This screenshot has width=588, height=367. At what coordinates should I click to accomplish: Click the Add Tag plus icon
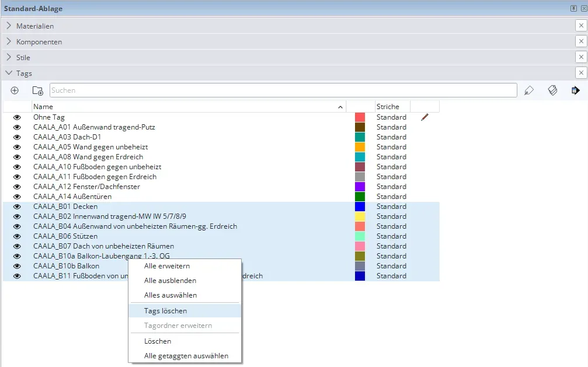15,90
